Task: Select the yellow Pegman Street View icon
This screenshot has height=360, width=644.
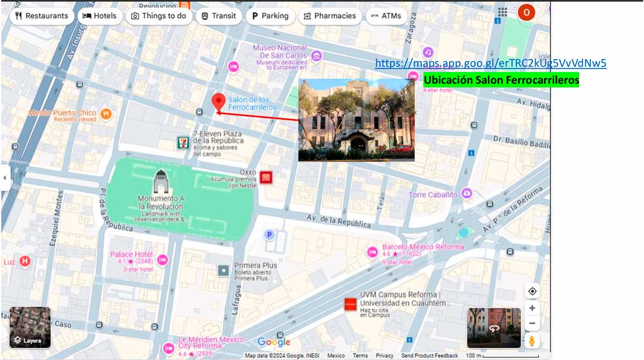Action: pyautogui.click(x=532, y=341)
